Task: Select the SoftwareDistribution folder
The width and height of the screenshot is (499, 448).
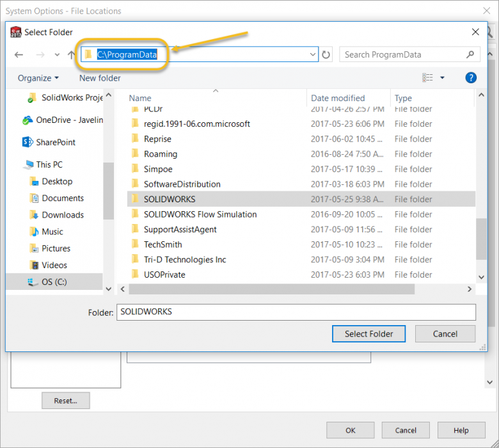Action: [301, 184]
